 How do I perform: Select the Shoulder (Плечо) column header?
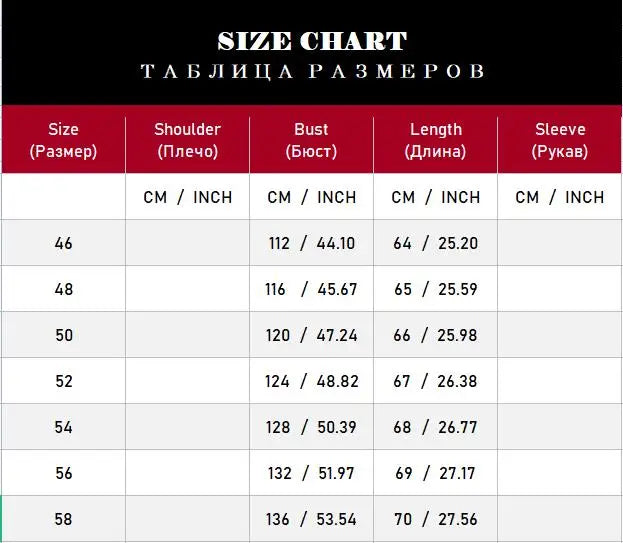click(187, 141)
